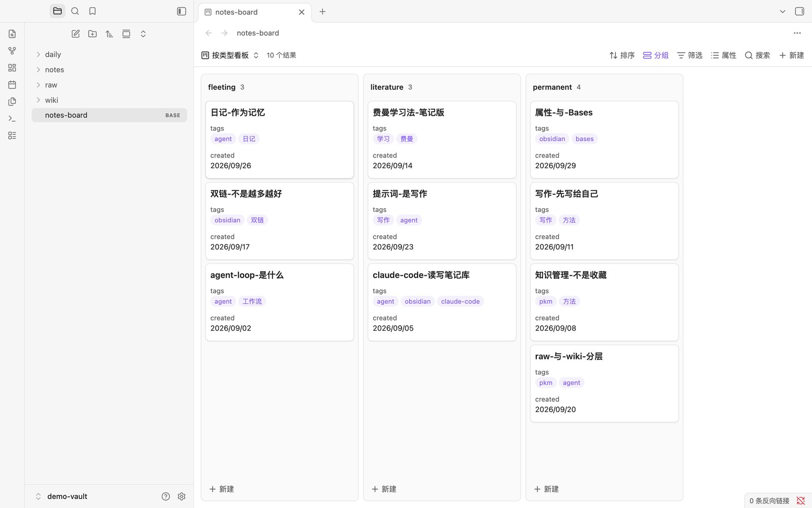Create a new note icon

pyautogui.click(x=76, y=34)
